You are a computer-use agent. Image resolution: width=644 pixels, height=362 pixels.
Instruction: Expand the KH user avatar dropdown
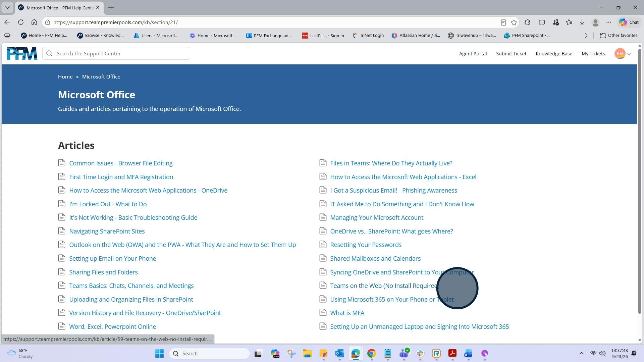click(623, 54)
